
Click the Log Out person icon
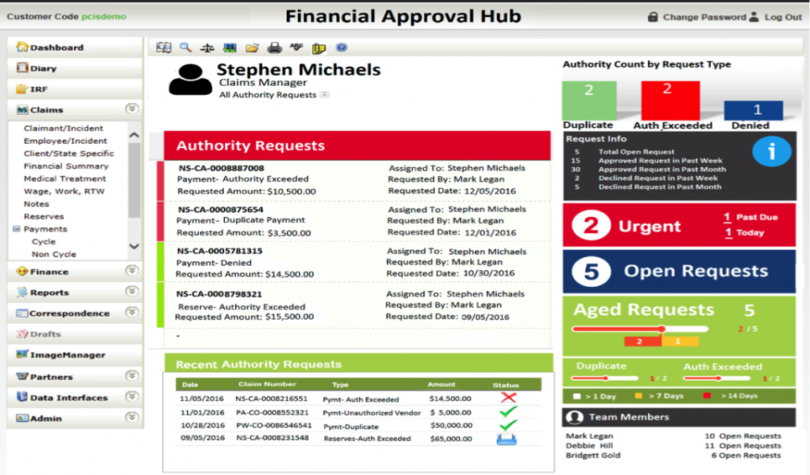click(x=754, y=17)
